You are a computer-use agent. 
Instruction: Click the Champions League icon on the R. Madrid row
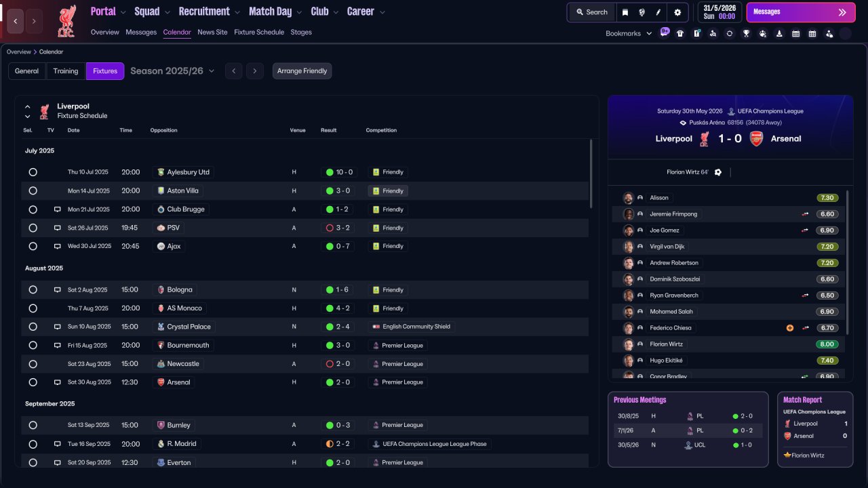tap(376, 444)
